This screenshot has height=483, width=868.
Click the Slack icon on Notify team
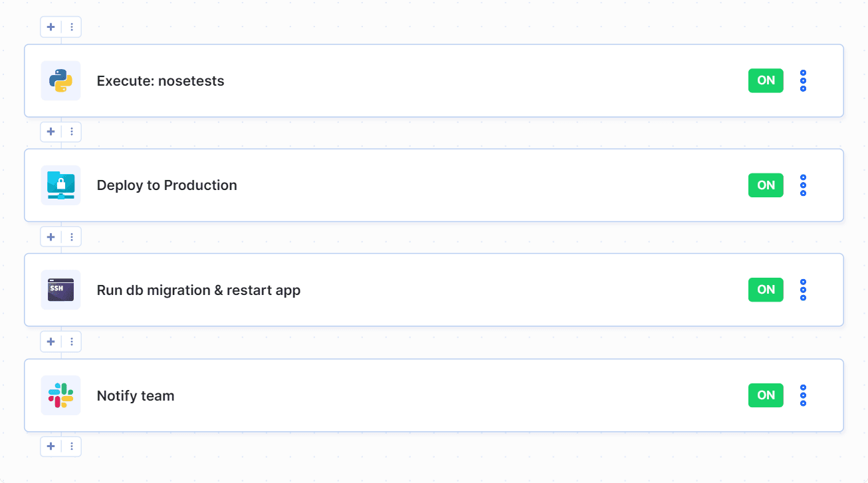[x=60, y=395]
